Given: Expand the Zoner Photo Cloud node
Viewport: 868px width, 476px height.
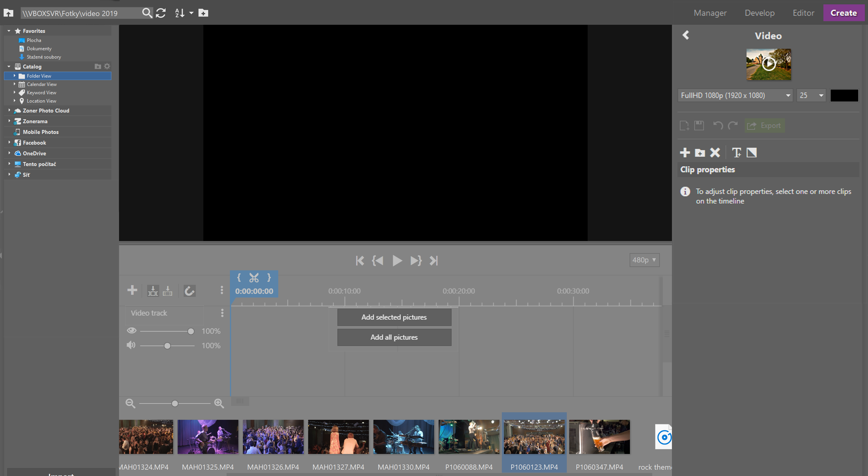Looking at the screenshot, I should coord(9,110).
